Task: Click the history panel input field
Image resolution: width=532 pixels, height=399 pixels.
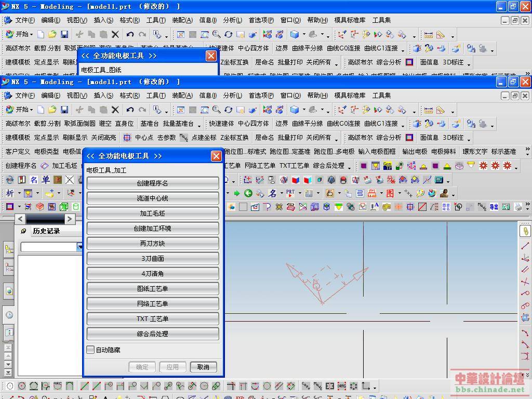Action: pos(48,247)
